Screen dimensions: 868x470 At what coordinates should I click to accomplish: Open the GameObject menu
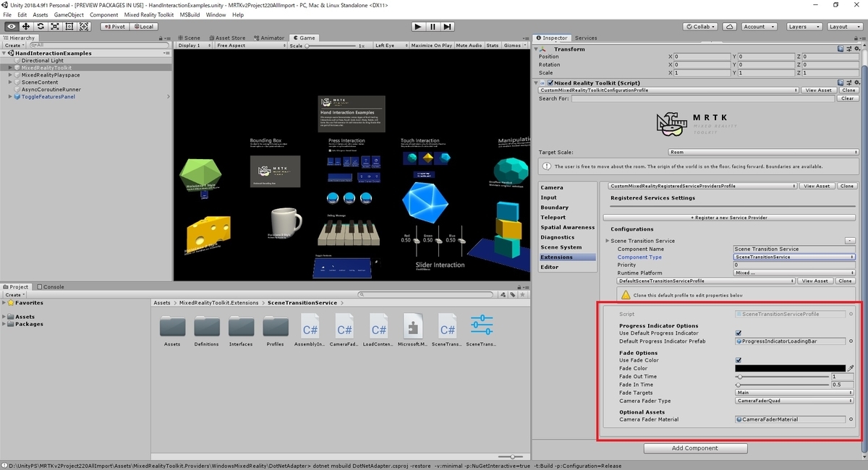coord(69,14)
